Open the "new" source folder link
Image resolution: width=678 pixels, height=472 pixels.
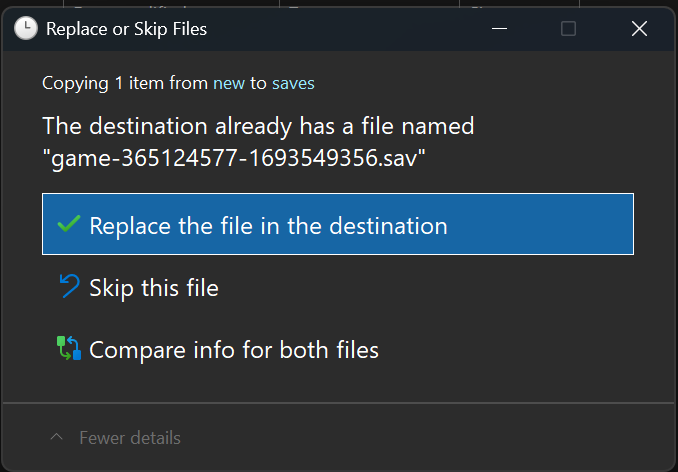tap(228, 83)
